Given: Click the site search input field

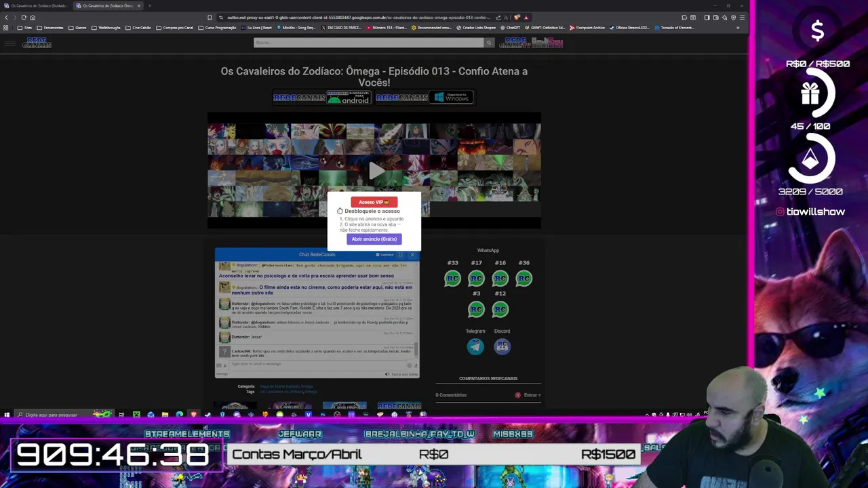Looking at the screenshot, I should [368, 43].
